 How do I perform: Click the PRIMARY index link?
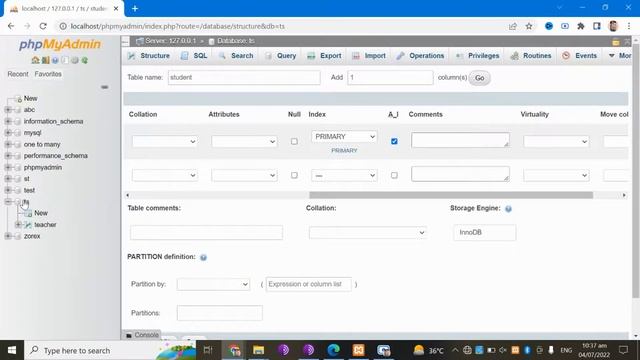click(344, 151)
